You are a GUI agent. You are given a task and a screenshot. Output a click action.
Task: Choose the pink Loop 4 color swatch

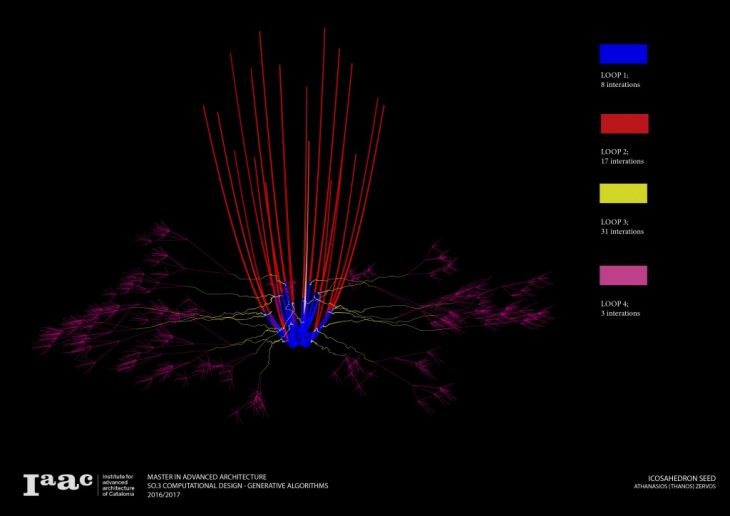click(x=623, y=275)
